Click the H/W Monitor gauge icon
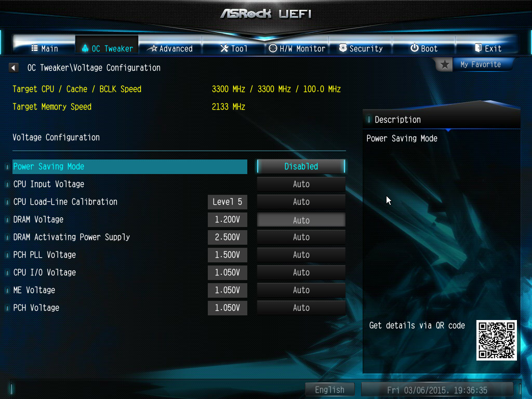532x399 pixels. 273,48
